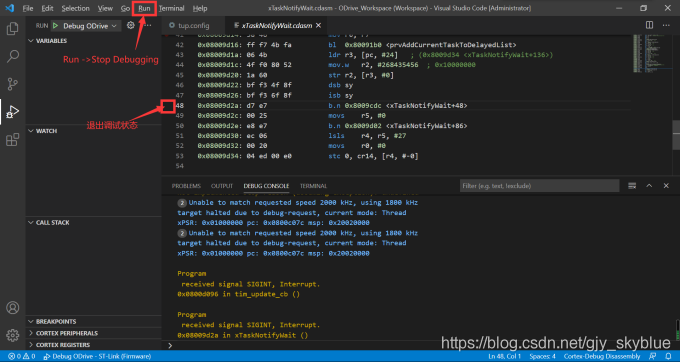Expand the first collapsed '2' console message
This screenshot has width=681, height=362.
point(182,203)
